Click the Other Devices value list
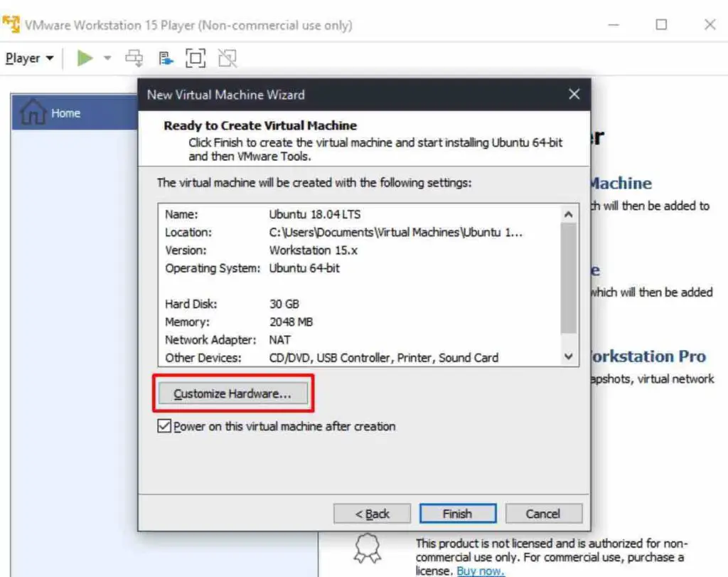Screen dimensions: 728x577 (x=383, y=358)
